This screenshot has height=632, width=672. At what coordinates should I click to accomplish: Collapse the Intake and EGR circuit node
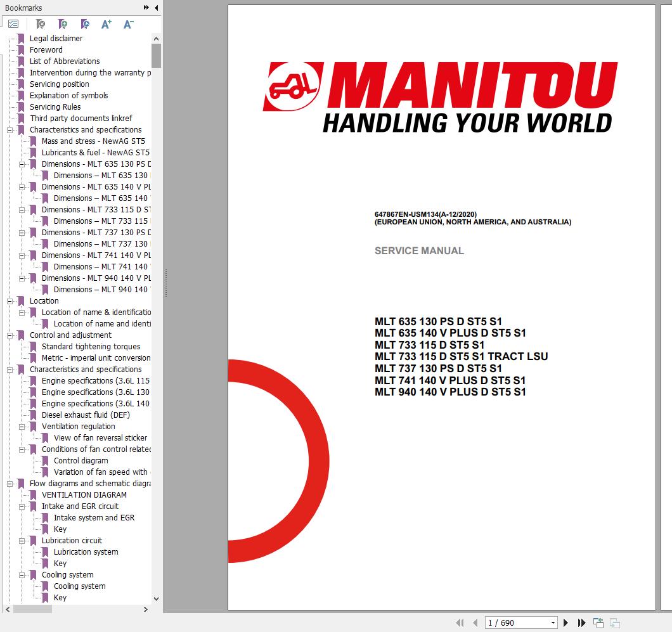[22, 506]
